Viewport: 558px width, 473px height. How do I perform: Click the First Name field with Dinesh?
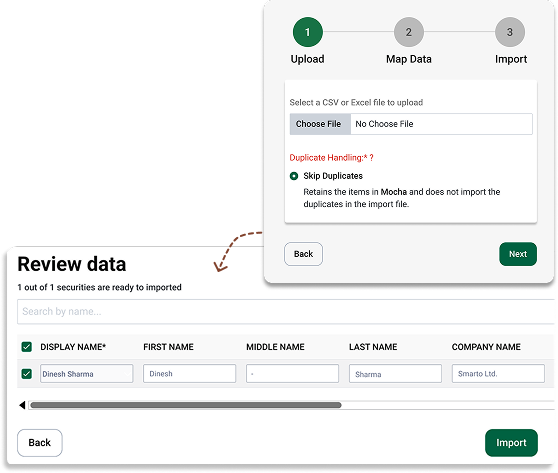[x=189, y=374]
